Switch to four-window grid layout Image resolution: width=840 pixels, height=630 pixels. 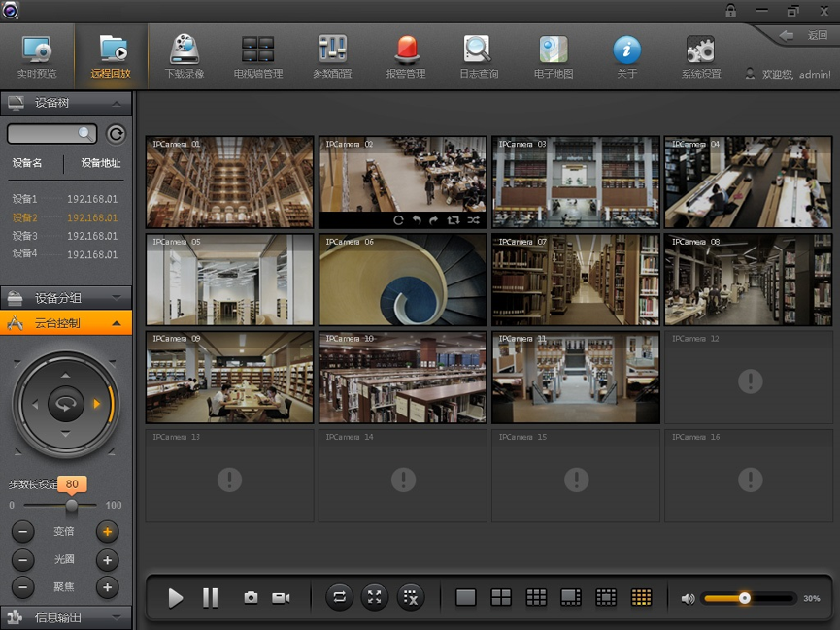click(x=501, y=598)
